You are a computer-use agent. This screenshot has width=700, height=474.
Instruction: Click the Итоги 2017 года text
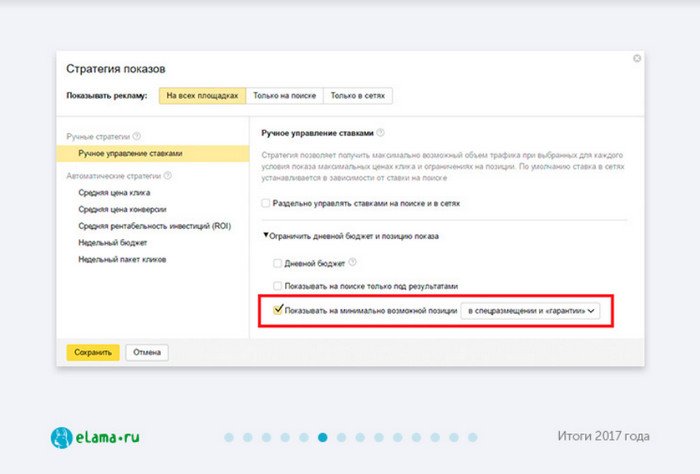pos(603,436)
